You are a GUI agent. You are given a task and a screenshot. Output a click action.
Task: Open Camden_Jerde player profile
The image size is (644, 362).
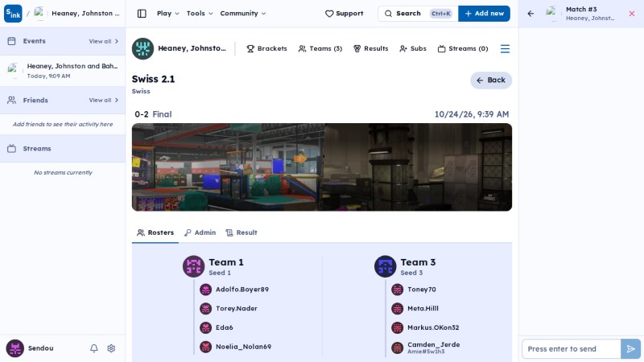434,345
